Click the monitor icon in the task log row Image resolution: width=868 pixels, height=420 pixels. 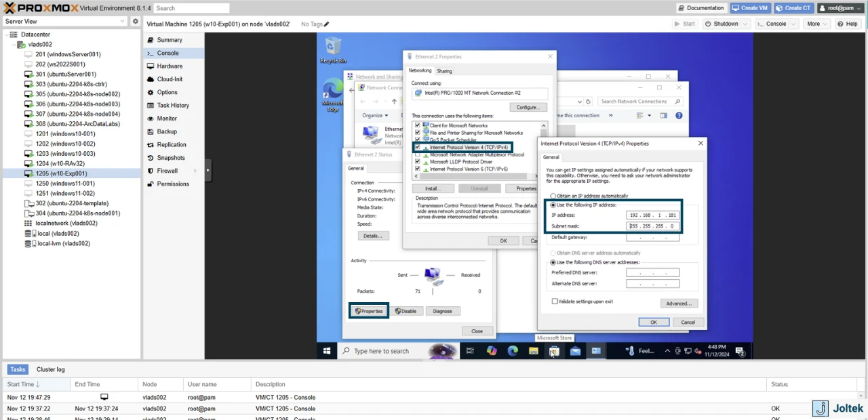[x=104, y=397]
